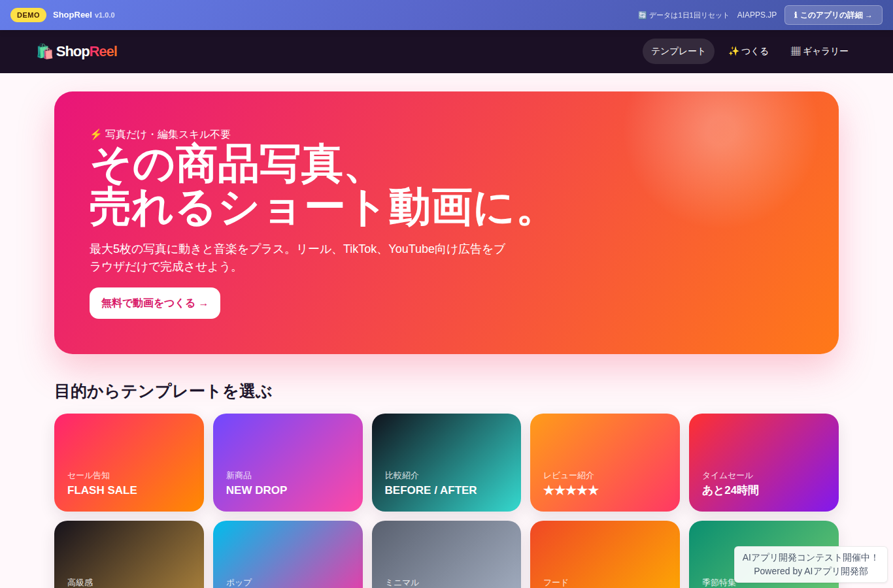Click the ShopReel shopping bag logo icon
The image size is (893, 588).
44,52
